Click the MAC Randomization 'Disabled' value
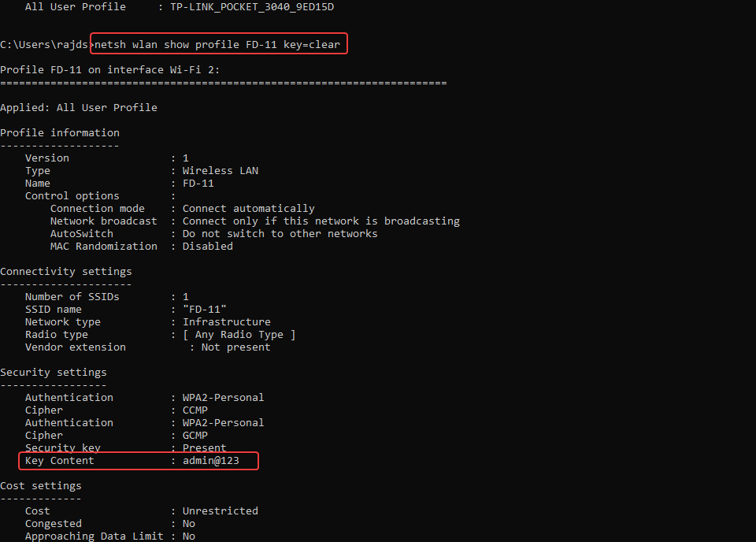756x542 pixels. click(x=208, y=246)
